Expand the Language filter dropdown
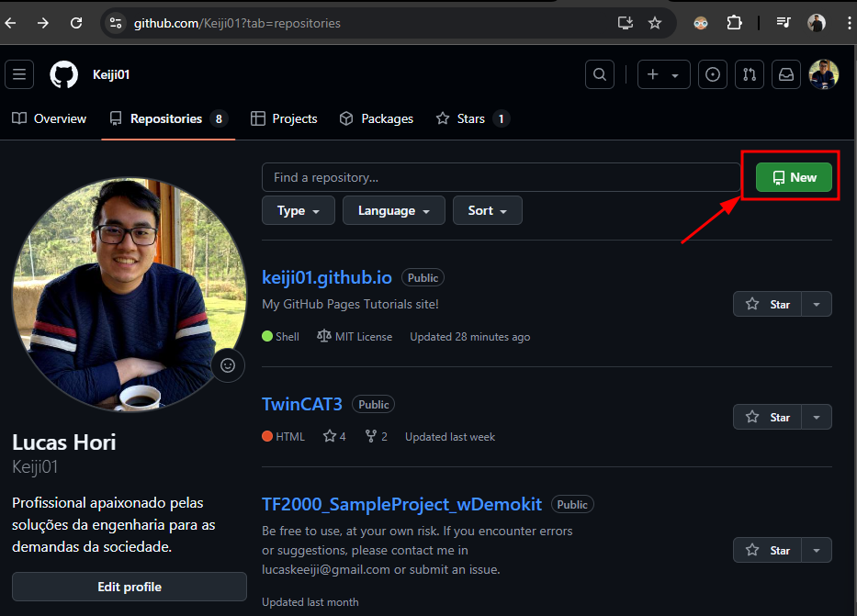 tap(393, 210)
